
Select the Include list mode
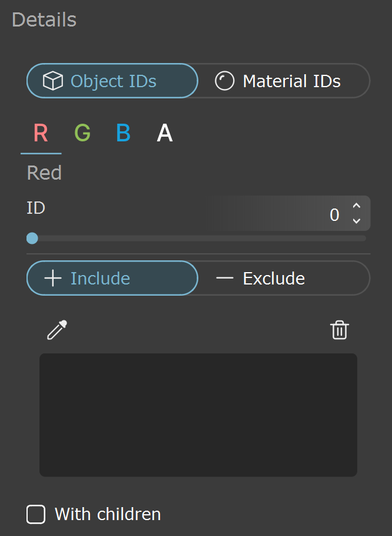click(x=112, y=278)
